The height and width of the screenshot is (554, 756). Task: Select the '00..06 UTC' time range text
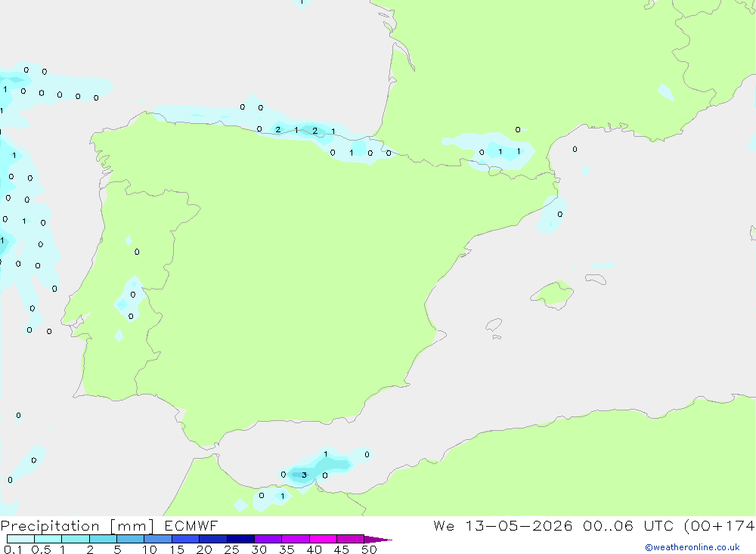[629, 525]
